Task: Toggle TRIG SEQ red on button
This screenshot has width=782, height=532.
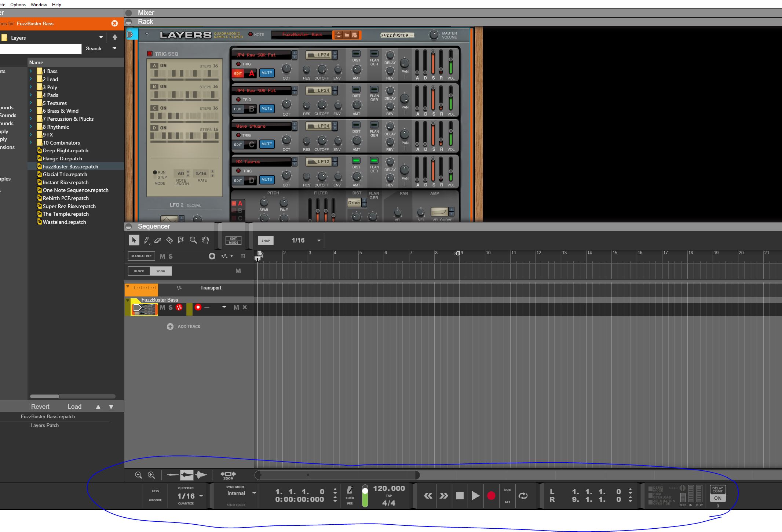Action: [x=150, y=54]
